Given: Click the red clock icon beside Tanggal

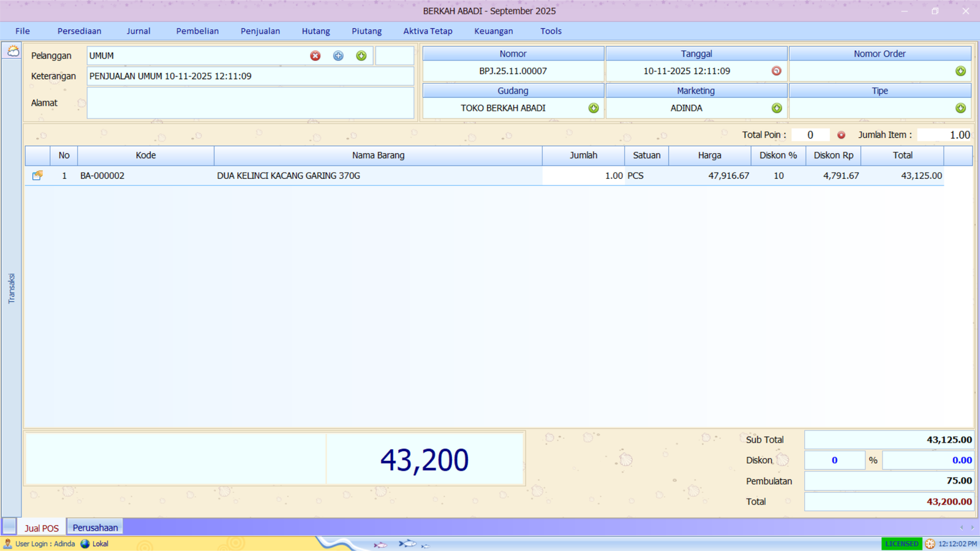Looking at the screenshot, I should tap(776, 71).
